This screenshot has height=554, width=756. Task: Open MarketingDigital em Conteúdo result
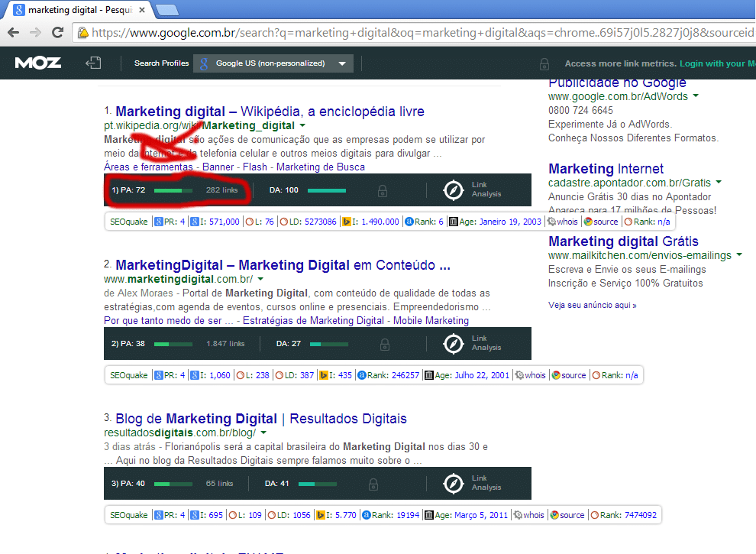coord(283,265)
